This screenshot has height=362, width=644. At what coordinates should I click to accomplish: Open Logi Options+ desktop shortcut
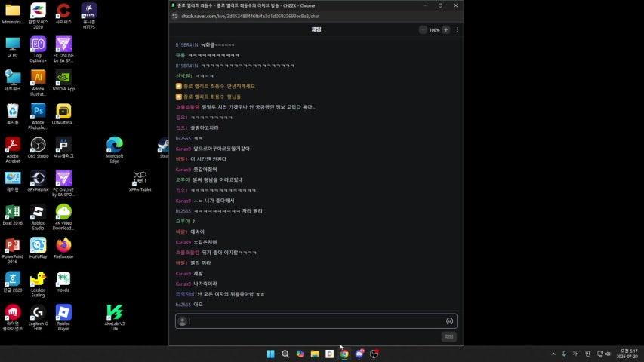[39, 49]
